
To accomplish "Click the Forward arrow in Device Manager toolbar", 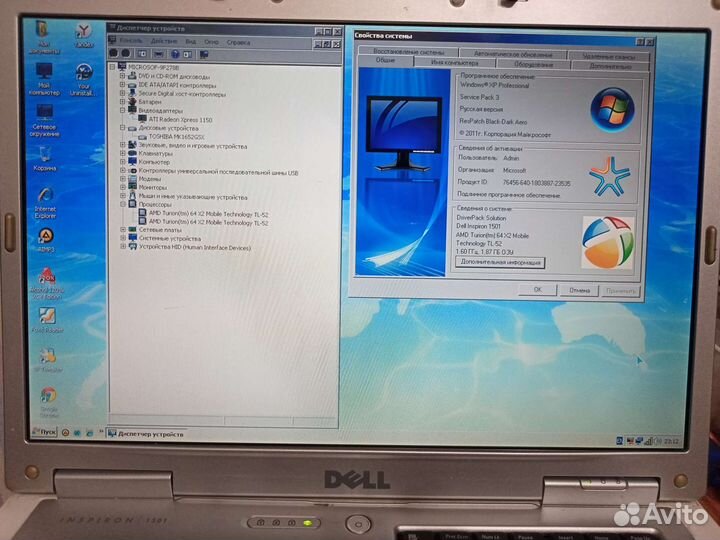I will pos(125,54).
